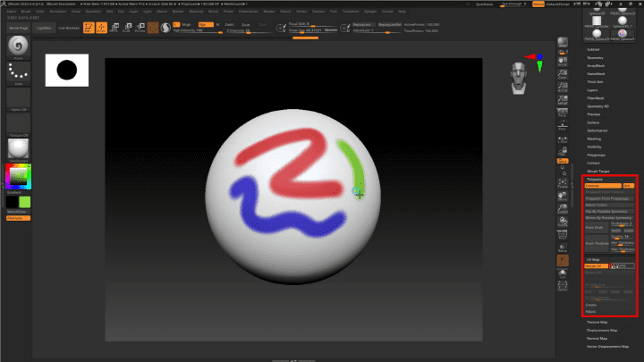This screenshot has height=362, width=644.
Task: Click the Adjust Colors button
Action: tap(609, 205)
